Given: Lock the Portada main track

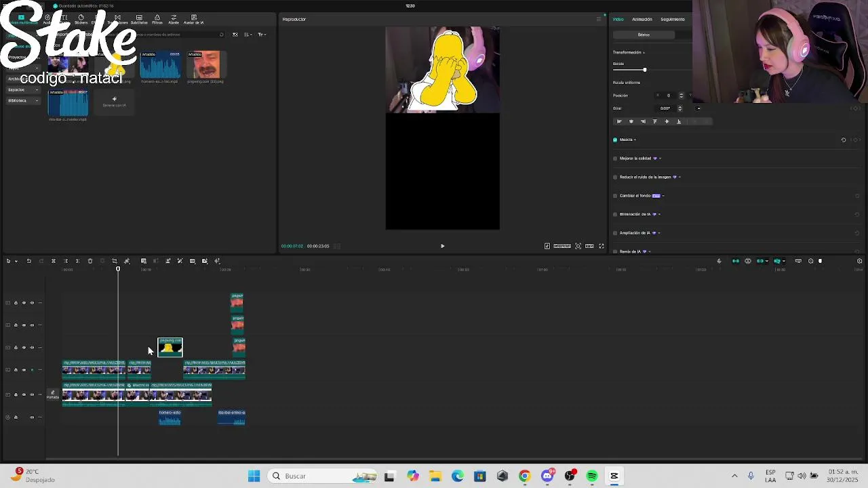Looking at the screenshot, I should pyautogui.click(x=16, y=394).
